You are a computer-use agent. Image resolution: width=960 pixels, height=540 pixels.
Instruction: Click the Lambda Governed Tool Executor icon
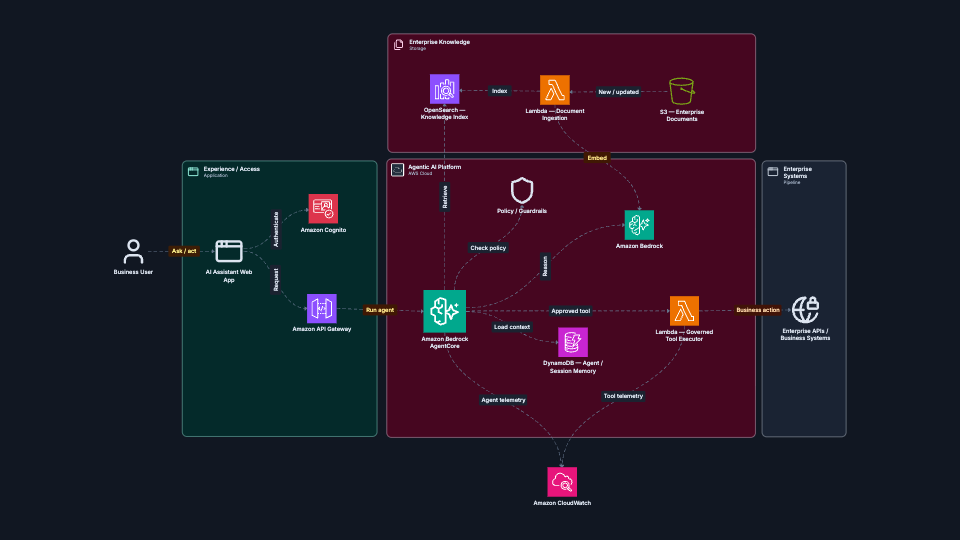(684, 311)
